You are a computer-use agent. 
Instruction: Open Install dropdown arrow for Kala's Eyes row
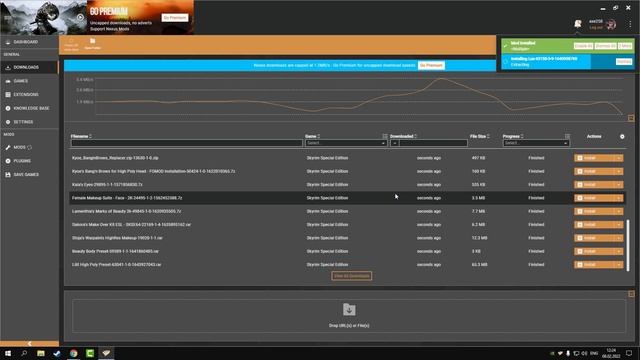coord(619,185)
